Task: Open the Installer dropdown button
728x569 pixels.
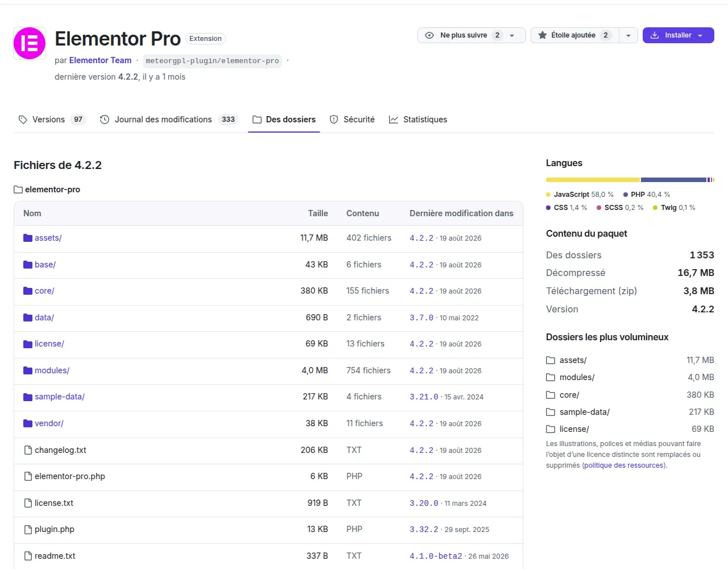Action: tap(679, 35)
